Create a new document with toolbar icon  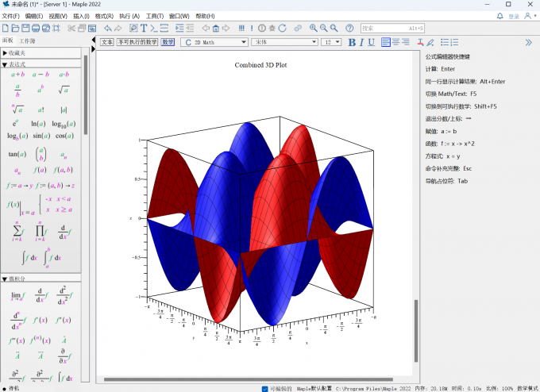click(6, 29)
